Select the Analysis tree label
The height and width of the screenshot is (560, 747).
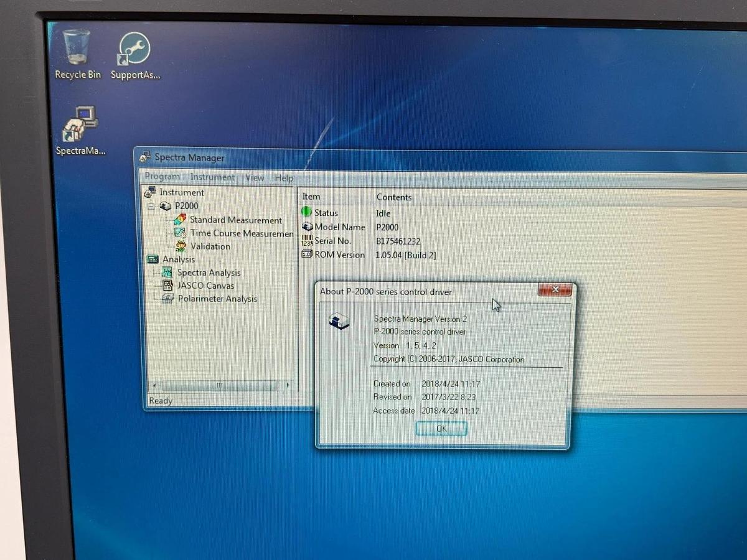coord(179,259)
